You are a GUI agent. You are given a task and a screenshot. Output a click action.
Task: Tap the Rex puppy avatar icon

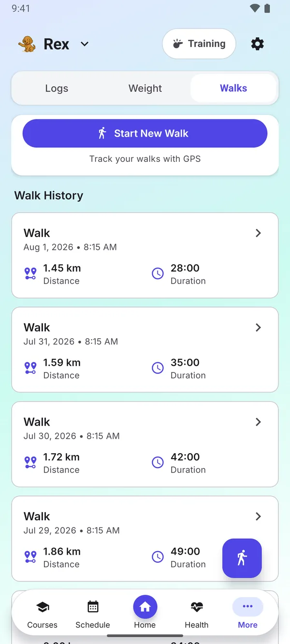tap(27, 44)
